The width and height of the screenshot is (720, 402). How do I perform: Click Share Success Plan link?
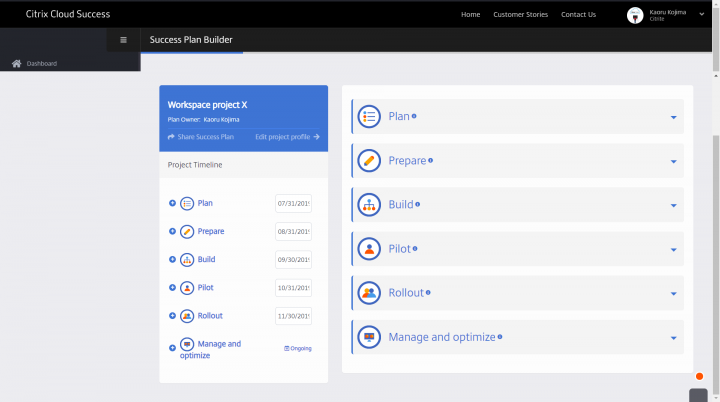(206, 136)
